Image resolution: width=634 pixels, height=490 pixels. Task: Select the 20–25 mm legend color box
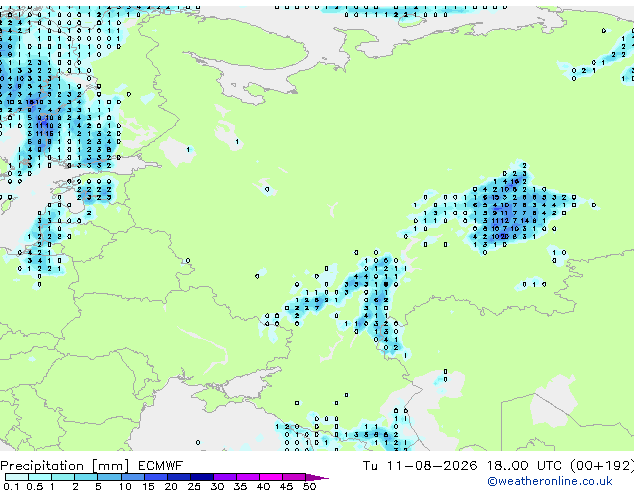pyautogui.click(x=178, y=477)
